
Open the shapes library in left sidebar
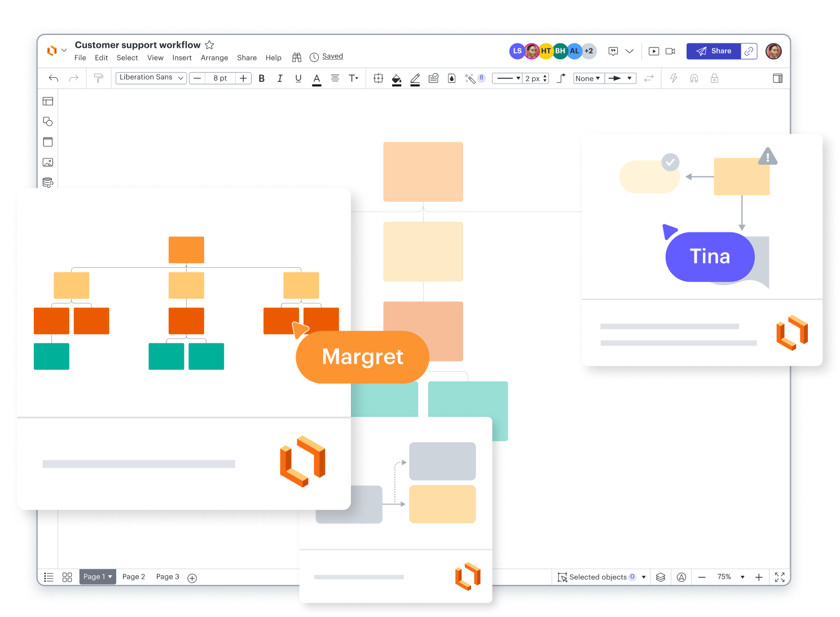tap(48, 122)
